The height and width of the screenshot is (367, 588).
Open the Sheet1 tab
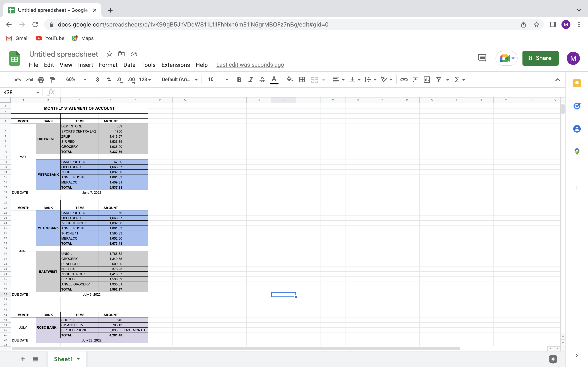63,359
